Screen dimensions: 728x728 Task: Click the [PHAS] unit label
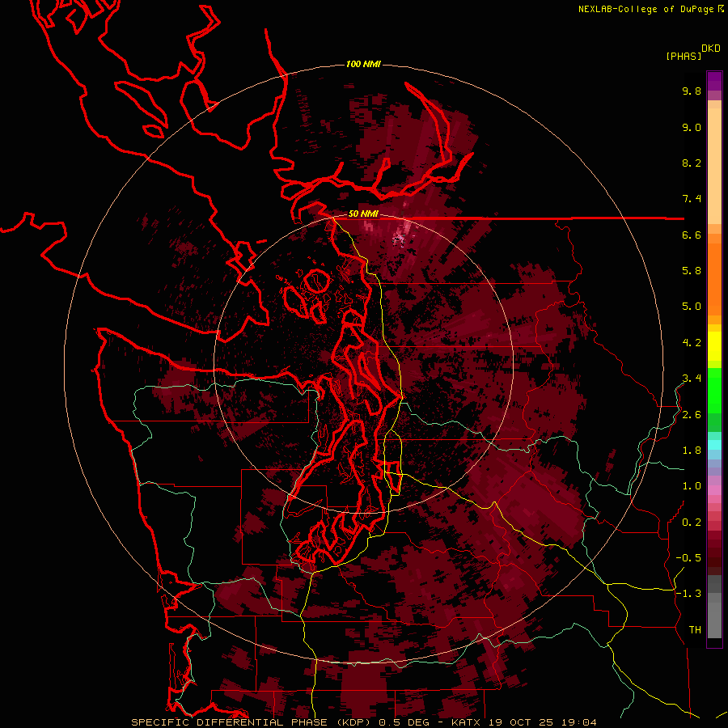[684, 57]
